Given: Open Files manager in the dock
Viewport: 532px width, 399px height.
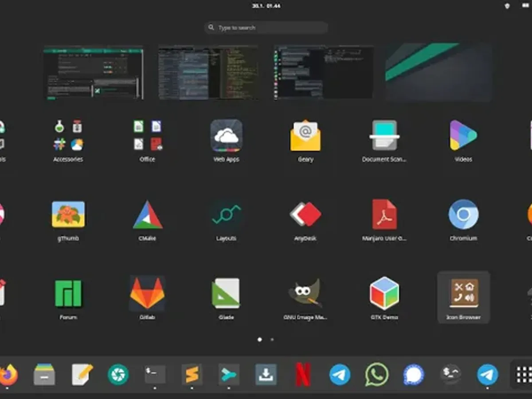Looking at the screenshot, I should point(45,375).
